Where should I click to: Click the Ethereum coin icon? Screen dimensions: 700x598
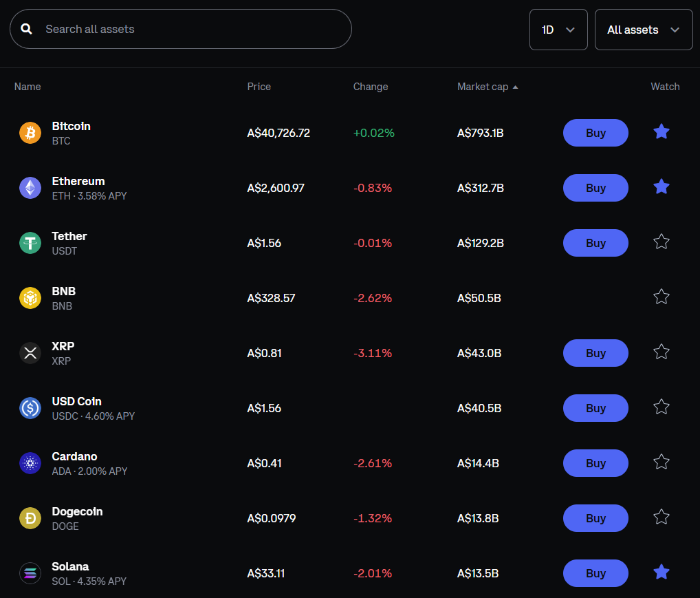tap(30, 188)
